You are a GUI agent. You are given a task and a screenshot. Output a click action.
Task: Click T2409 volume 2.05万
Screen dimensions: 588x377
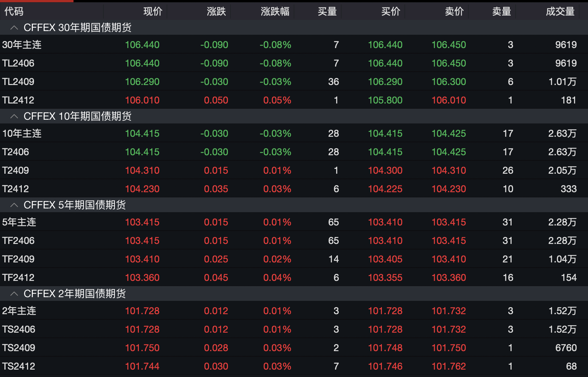pos(563,170)
